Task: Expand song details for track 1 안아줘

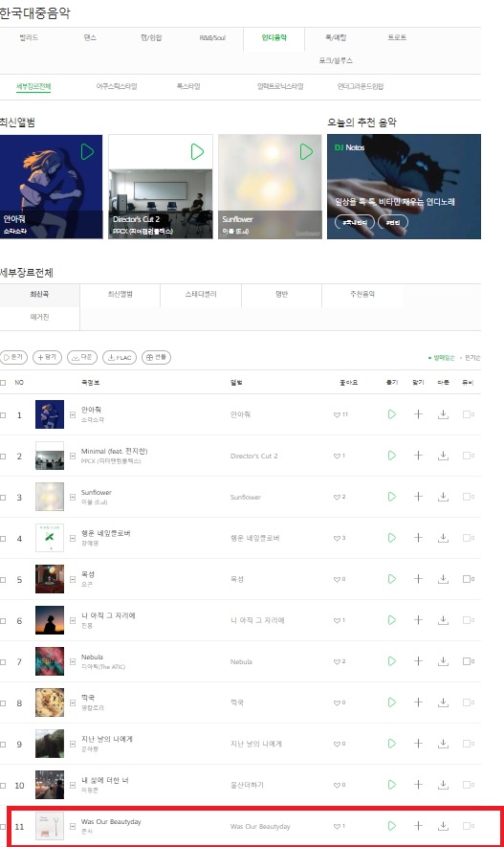Action: 73,414
